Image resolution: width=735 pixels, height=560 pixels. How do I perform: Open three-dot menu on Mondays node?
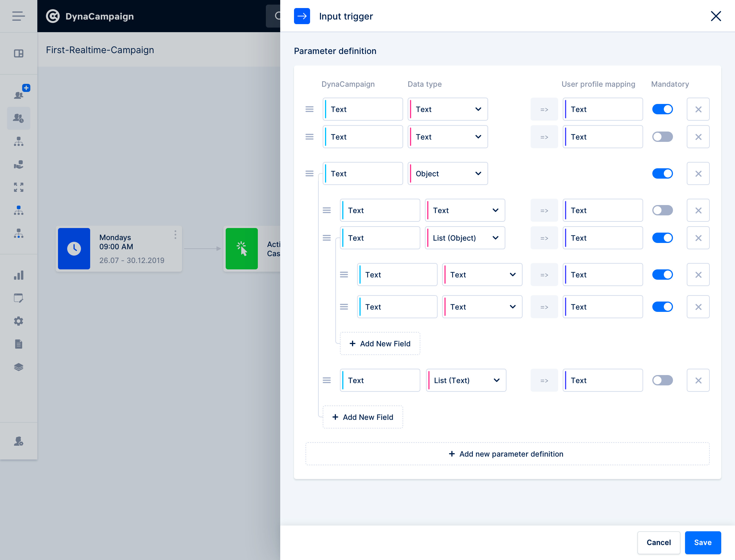pyautogui.click(x=175, y=235)
